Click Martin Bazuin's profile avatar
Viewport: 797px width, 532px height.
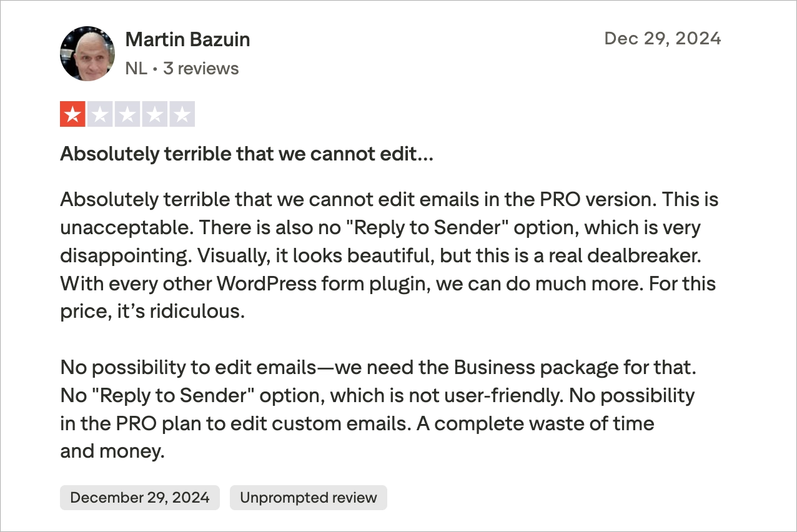[87, 54]
